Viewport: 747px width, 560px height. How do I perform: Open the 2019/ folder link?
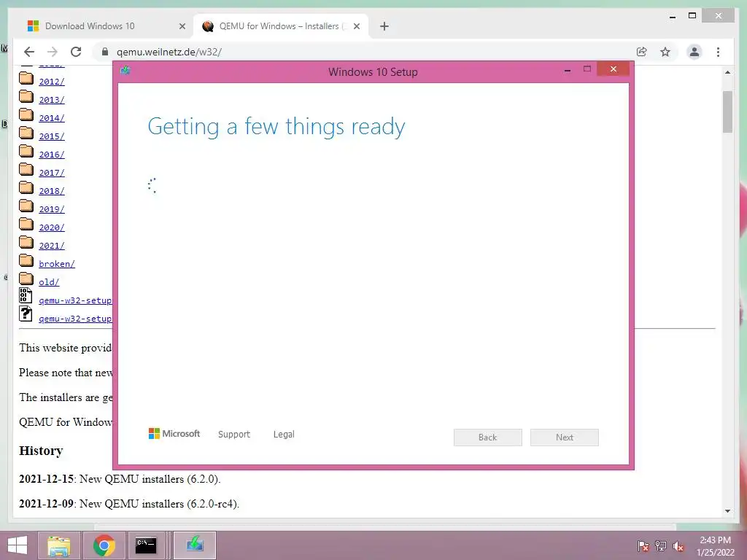(x=52, y=209)
